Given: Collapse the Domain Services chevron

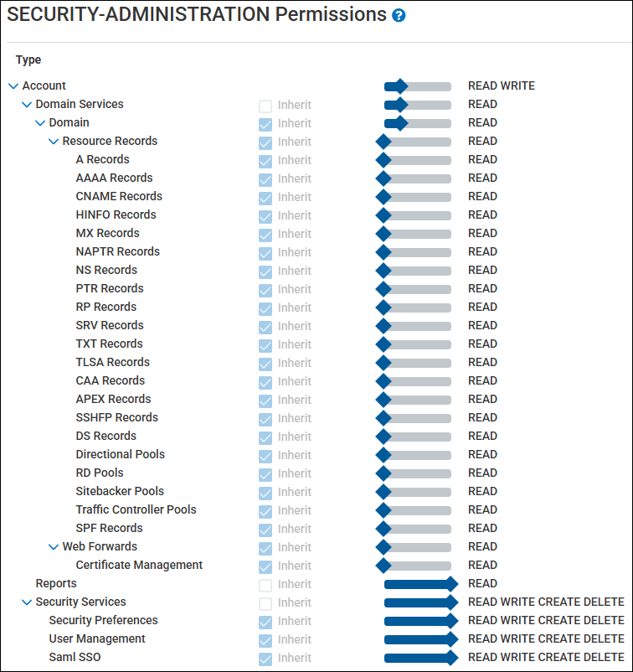Looking at the screenshot, I should click(x=27, y=105).
